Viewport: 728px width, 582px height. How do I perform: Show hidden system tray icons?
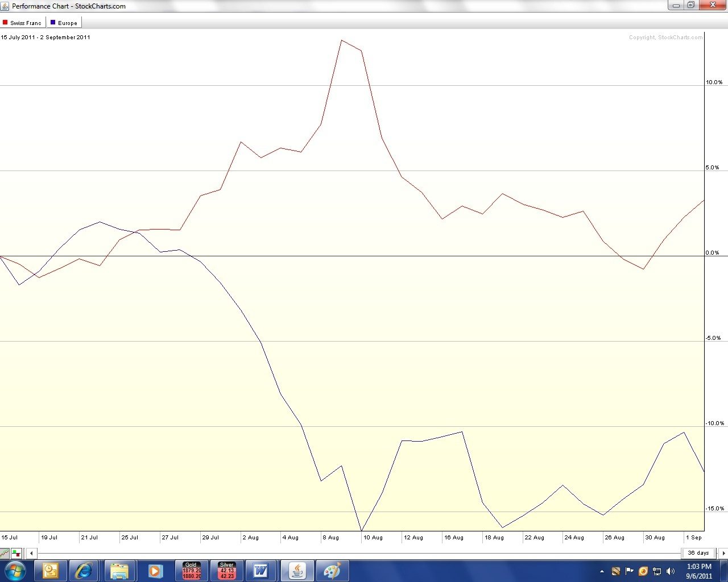602,571
